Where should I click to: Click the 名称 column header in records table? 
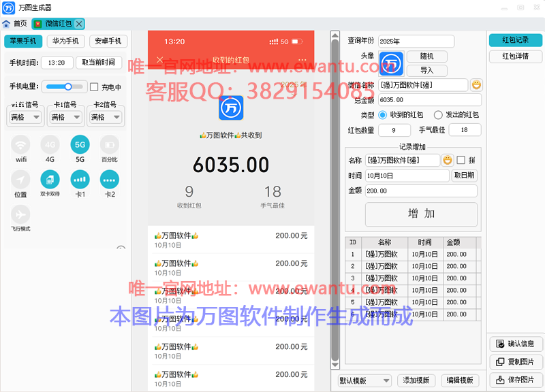[384, 242]
